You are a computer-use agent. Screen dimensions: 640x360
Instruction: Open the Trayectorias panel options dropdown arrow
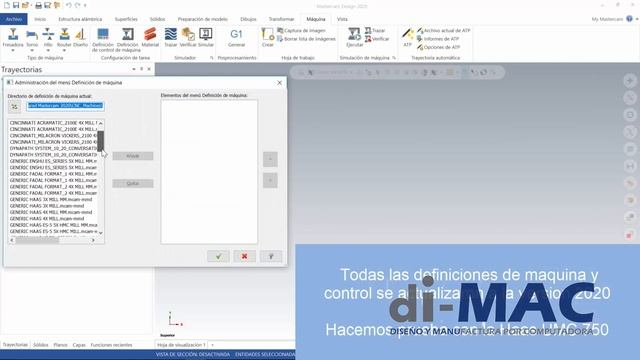(x=134, y=69)
